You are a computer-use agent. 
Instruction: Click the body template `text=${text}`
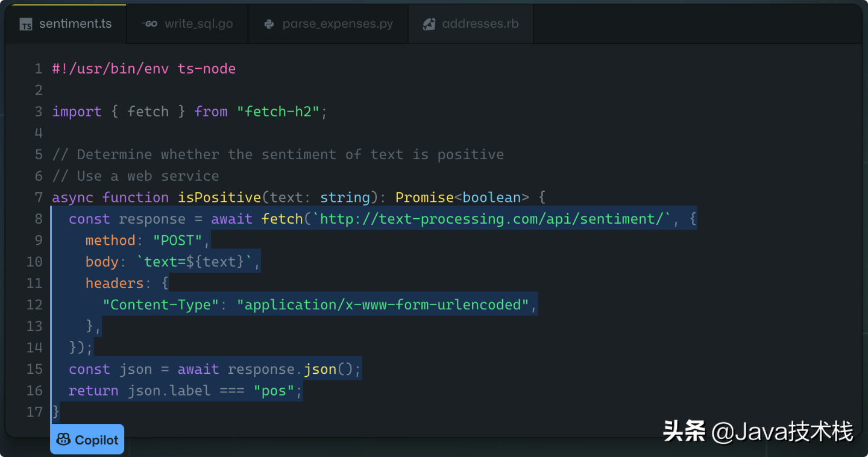(x=194, y=262)
